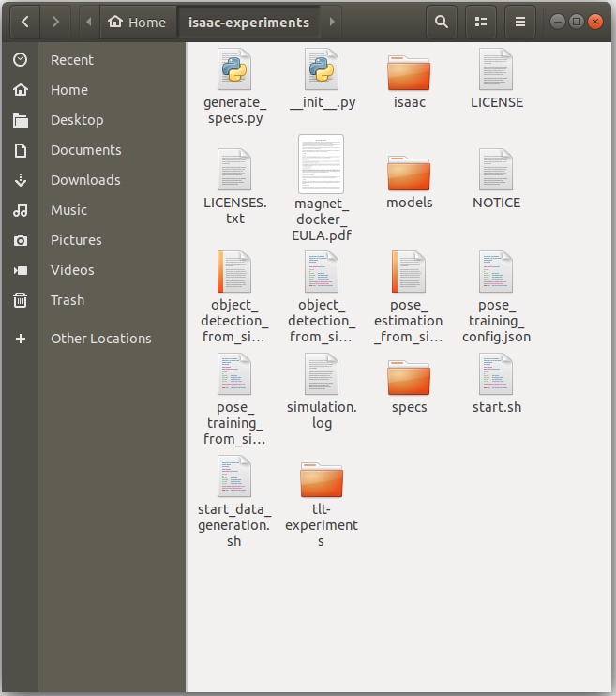Click the search icon in the header bar

point(442,22)
